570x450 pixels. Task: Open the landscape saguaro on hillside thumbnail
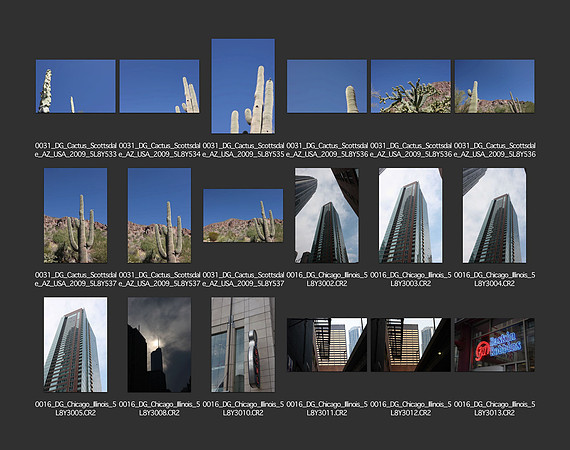coord(243,216)
